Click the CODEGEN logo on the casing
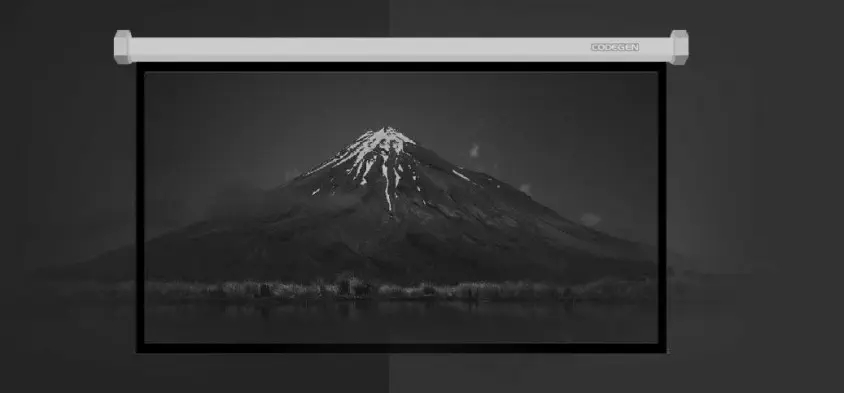Viewport: 844px width, 393px height. 615,47
